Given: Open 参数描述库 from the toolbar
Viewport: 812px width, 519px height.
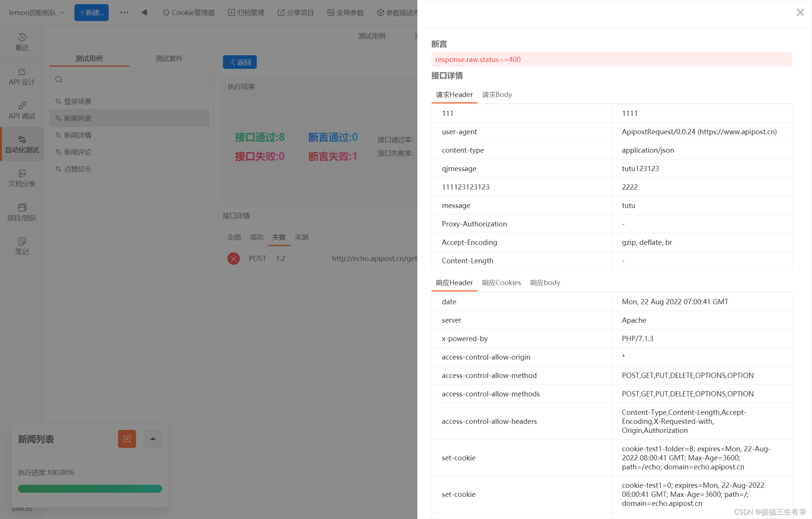Looking at the screenshot, I should (x=397, y=12).
